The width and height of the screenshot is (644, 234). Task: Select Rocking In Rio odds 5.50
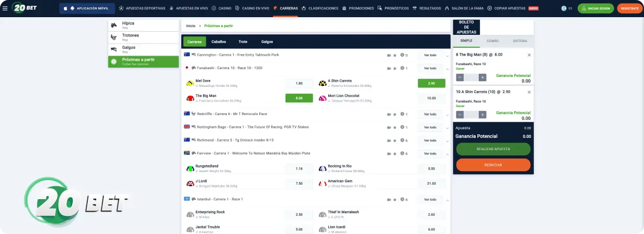[432, 168]
